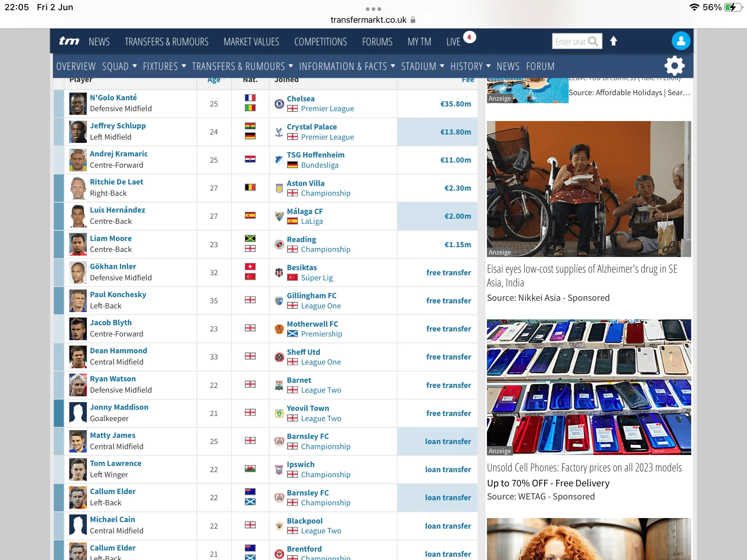
Task: Switch to the OVERVIEW tab
Action: 76,66
